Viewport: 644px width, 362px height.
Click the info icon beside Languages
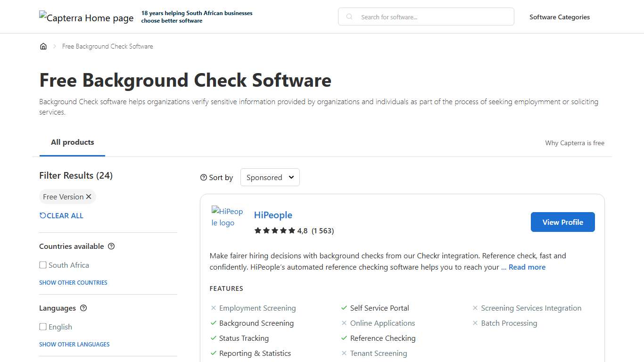pyautogui.click(x=83, y=308)
